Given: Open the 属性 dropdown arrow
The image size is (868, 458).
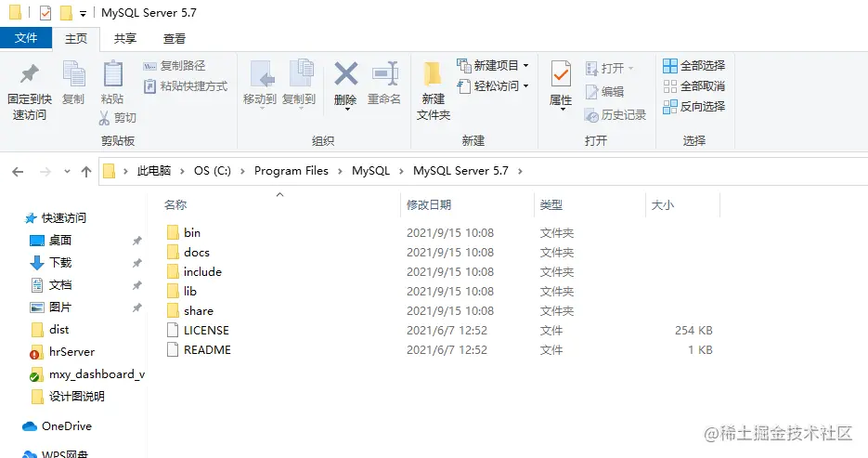Looking at the screenshot, I should pyautogui.click(x=563, y=109).
